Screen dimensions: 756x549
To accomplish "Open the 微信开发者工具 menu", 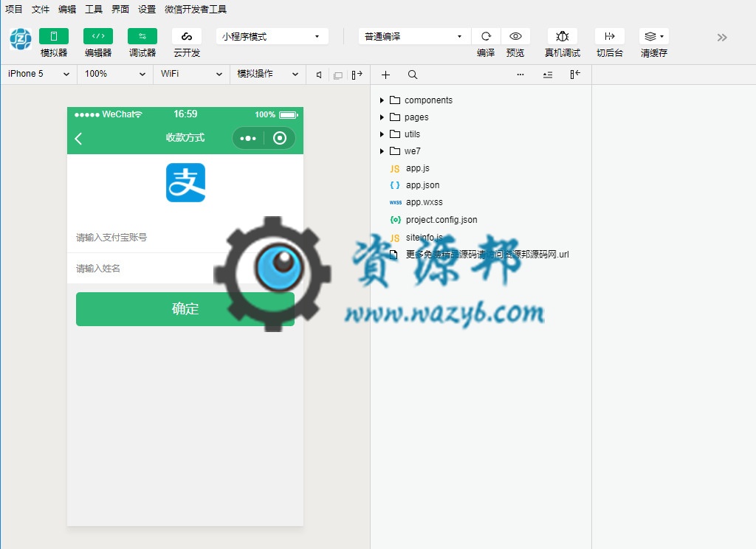I will 195,9.
